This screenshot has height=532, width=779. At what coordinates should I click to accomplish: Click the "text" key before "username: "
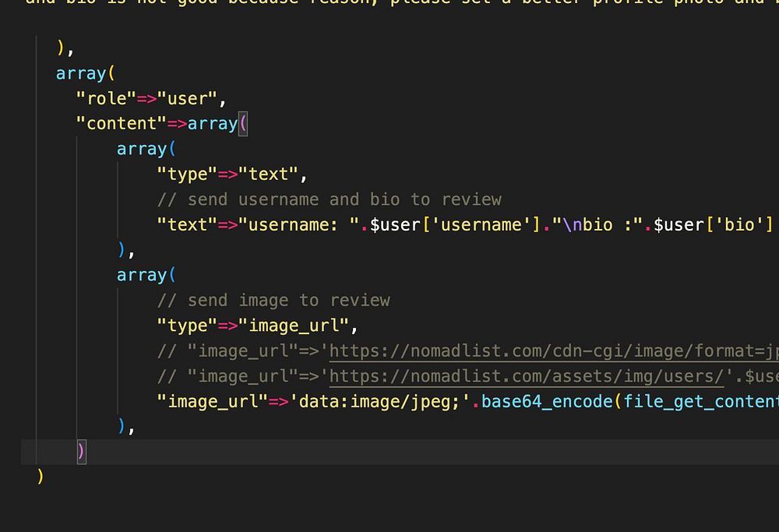tap(187, 224)
